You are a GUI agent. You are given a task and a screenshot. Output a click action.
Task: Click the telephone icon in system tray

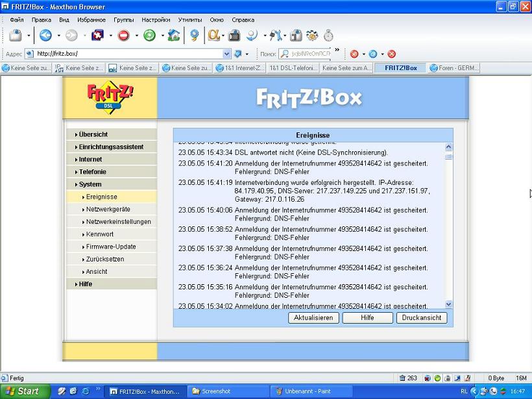click(x=494, y=391)
